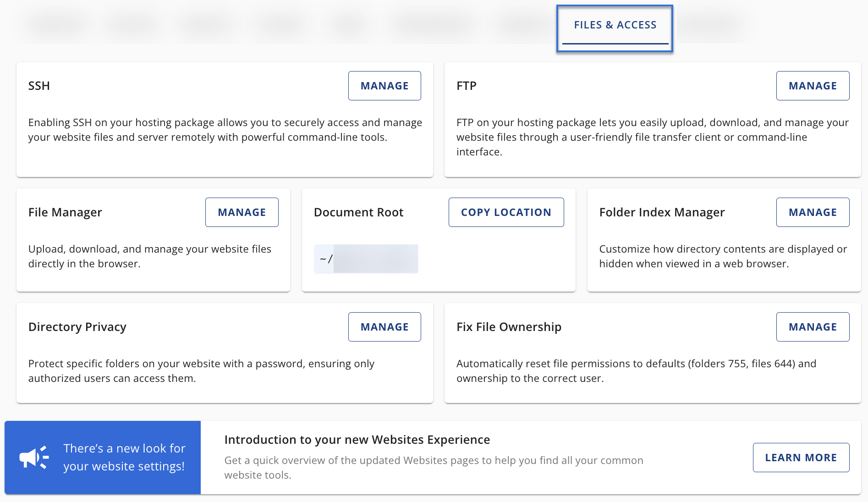Click 'Introduction to your new Websites Experience' title
This screenshot has height=502, width=868.
(357, 440)
